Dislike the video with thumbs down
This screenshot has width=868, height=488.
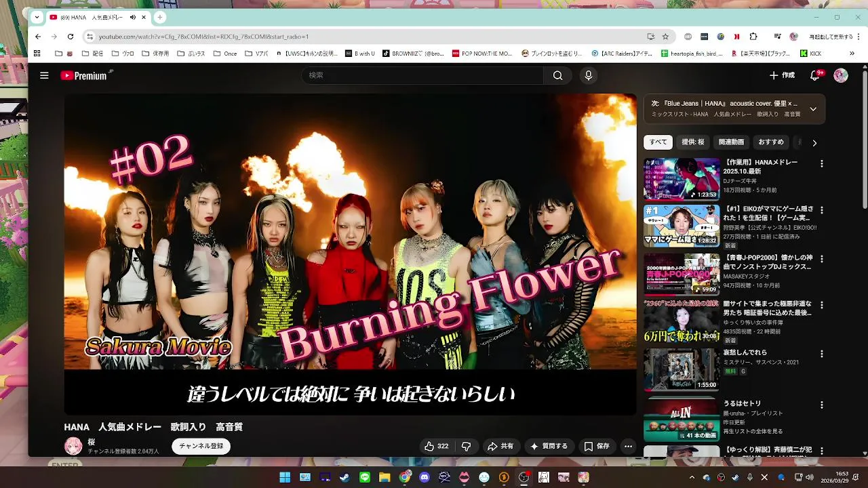(x=466, y=446)
